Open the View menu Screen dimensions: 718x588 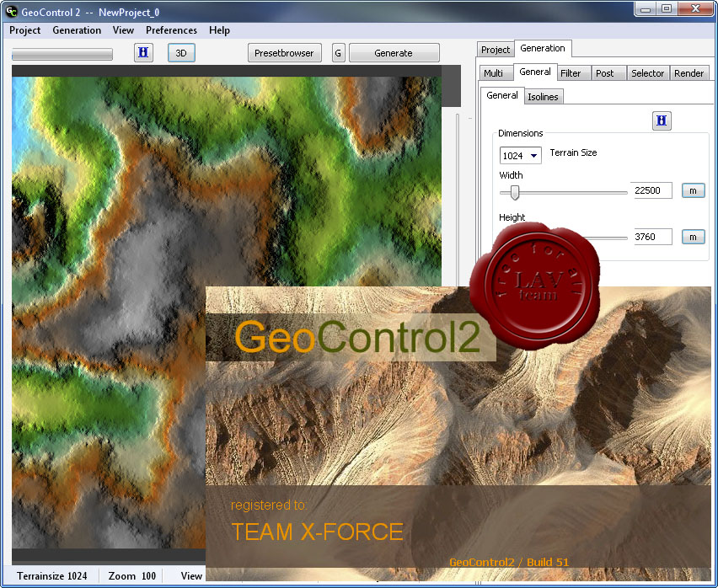click(123, 30)
